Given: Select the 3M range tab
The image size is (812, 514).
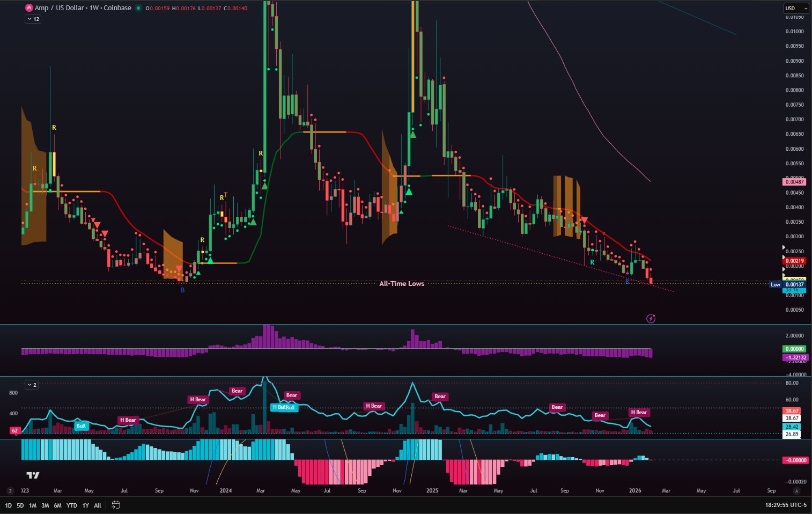Looking at the screenshot, I should (45, 505).
